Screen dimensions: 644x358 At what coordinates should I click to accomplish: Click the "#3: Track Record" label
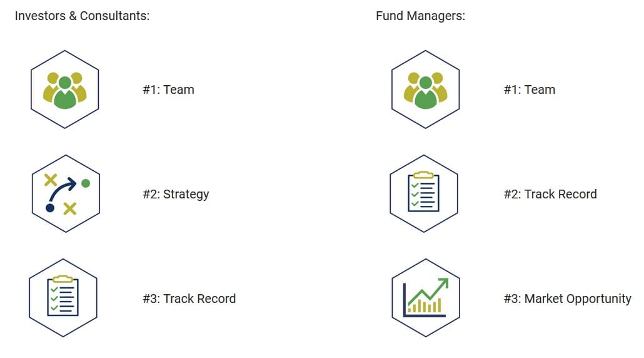coord(189,299)
